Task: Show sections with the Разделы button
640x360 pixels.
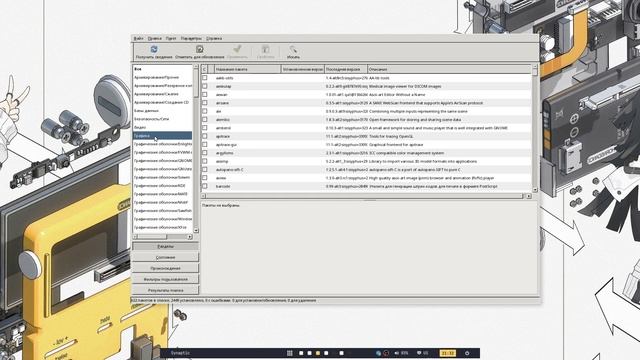Action: 165,247
